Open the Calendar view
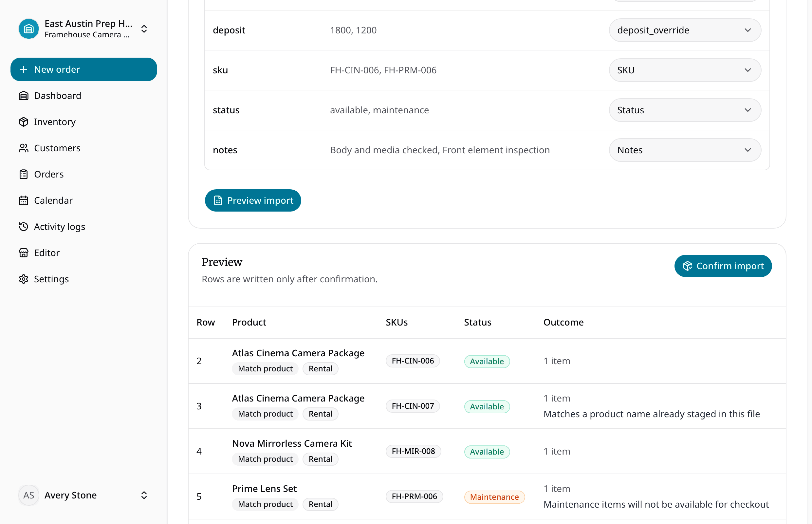This screenshot has height=524, width=812. pyautogui.click(x=84, y=200)
